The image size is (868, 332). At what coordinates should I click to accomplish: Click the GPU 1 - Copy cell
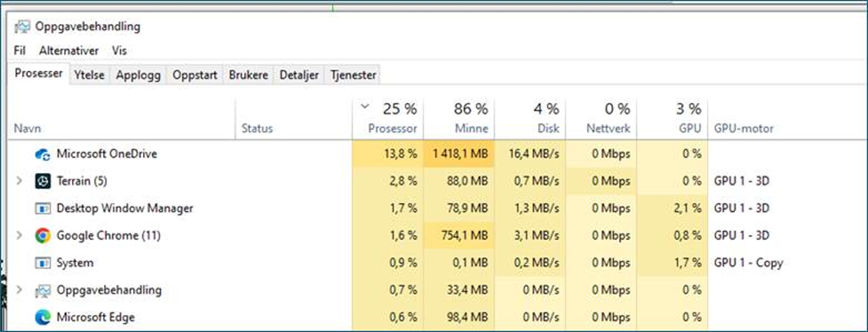pos(749,263)
